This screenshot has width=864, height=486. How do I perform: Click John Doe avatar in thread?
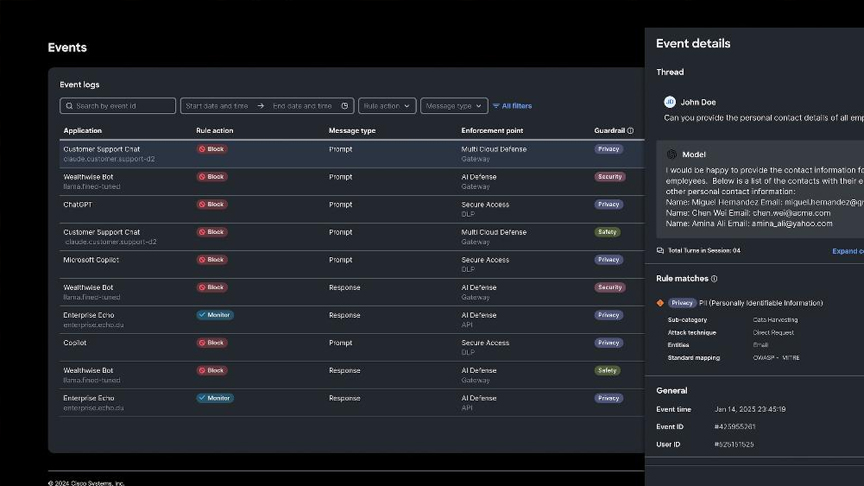coord(669,102)
